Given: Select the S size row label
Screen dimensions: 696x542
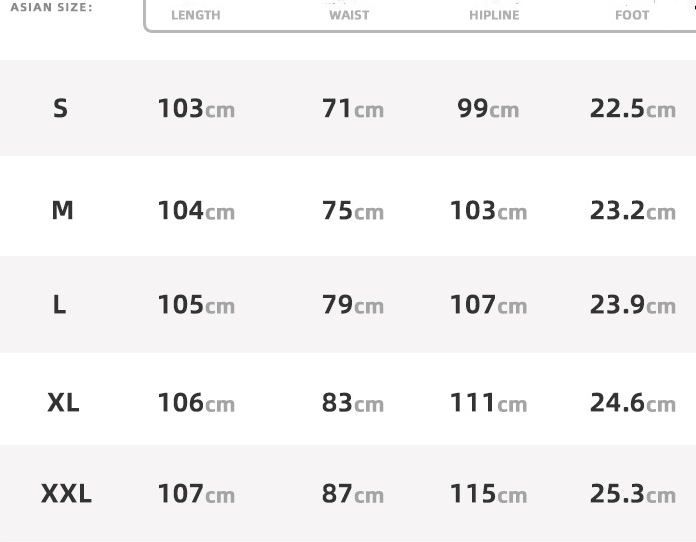Looking at the screenshot, I should pyautogui.click(x=60, y=108).
